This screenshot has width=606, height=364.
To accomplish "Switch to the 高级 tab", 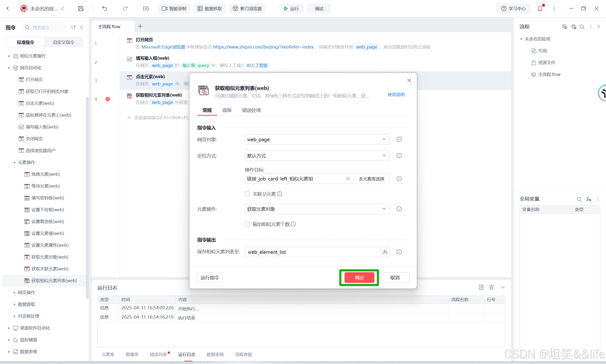I will click(227, 110).
